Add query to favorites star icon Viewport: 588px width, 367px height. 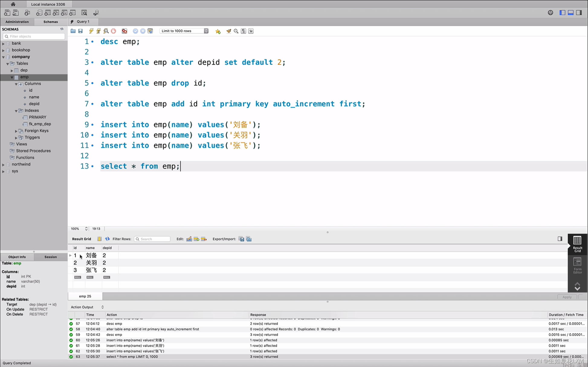(x=218, y=31)
